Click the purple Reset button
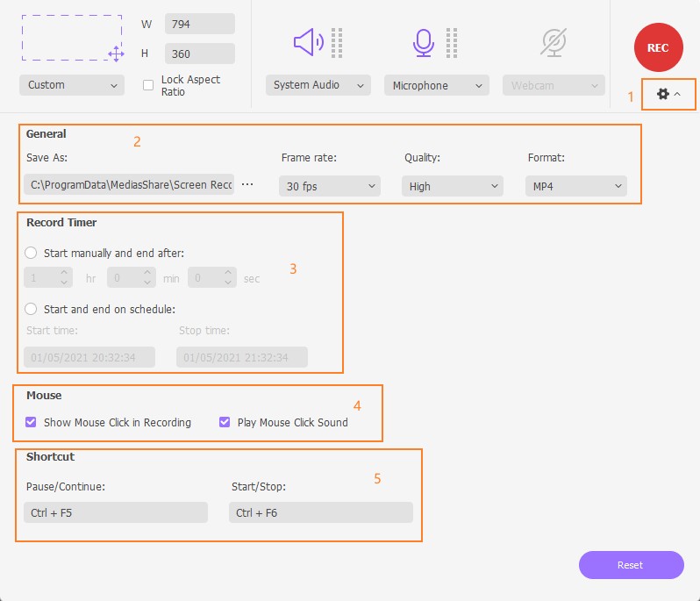 coord(631,565)
